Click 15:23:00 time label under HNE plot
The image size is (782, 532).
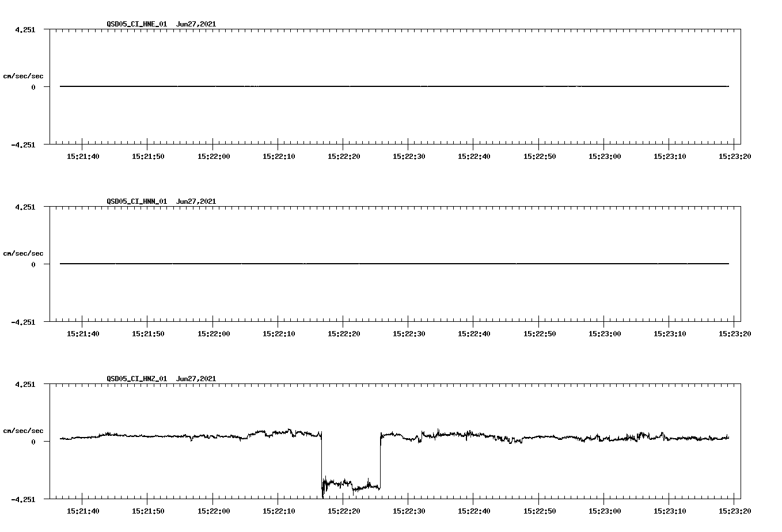[605, 156]
